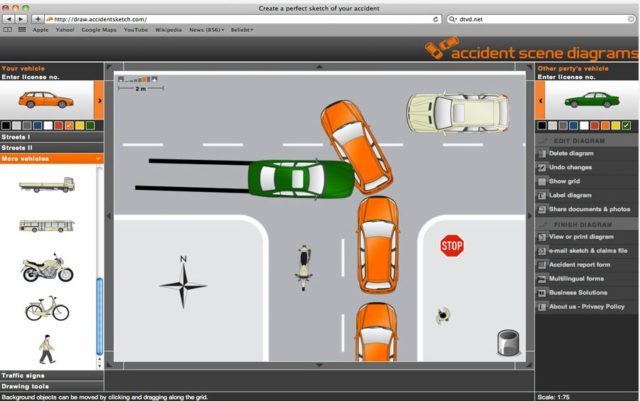Expand the Drawing tools section
This screenshot has height=401, width=640.
(51, 386)
